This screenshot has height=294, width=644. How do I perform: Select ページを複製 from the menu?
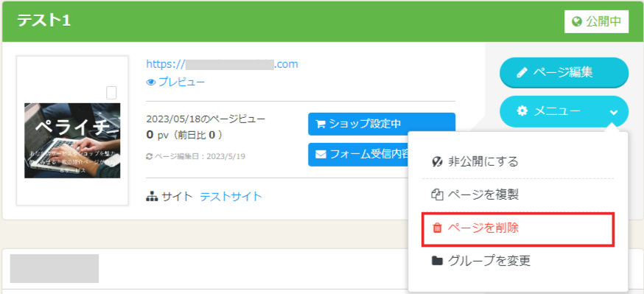(x=518, y=195)
